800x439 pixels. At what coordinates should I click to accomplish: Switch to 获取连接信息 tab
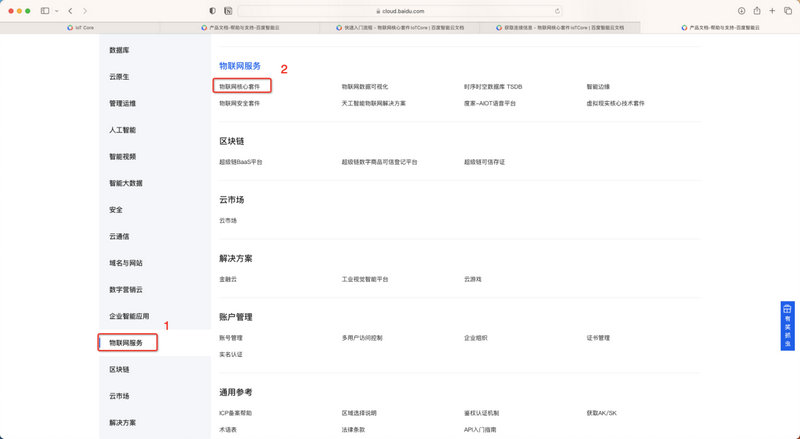click(560, 28)
